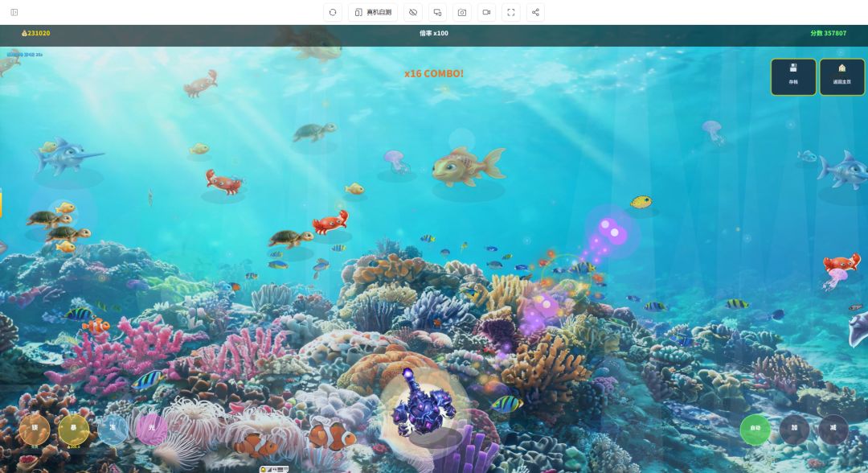Activate the orange skill bubble

coord(35,429)
